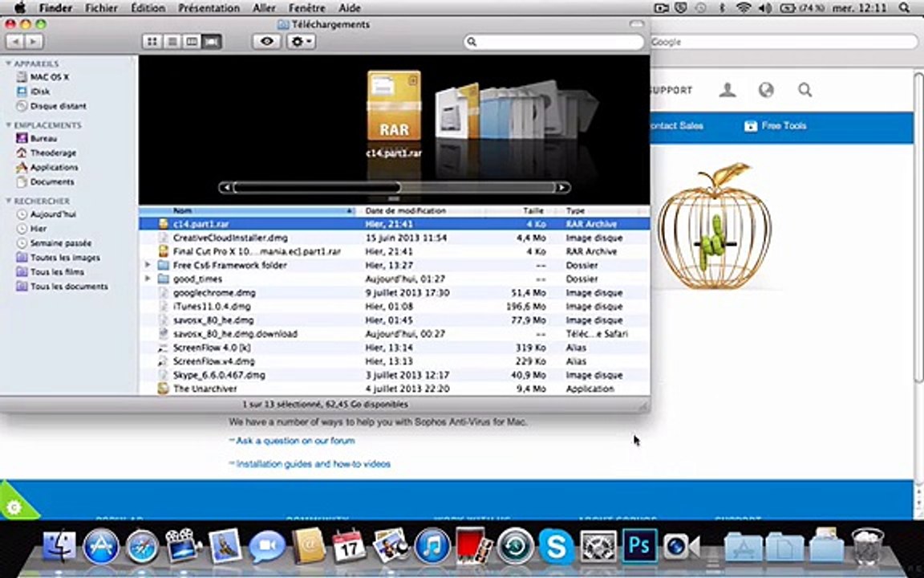
Task: Open the Fichier menu
Action: click(101, 8)
